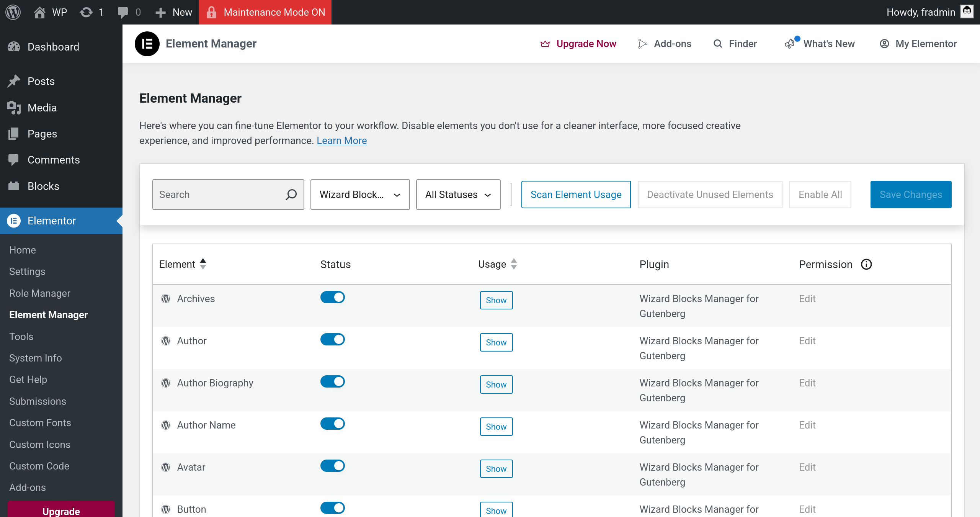Image resolution: width=980 pixels, height=517 pixels.
Task: Show usage for Author Name row
Action: click(x=496, y=427)
